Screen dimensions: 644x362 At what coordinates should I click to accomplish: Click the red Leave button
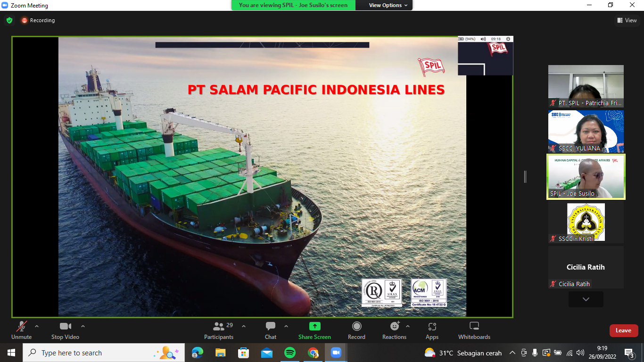pos(624,330)
